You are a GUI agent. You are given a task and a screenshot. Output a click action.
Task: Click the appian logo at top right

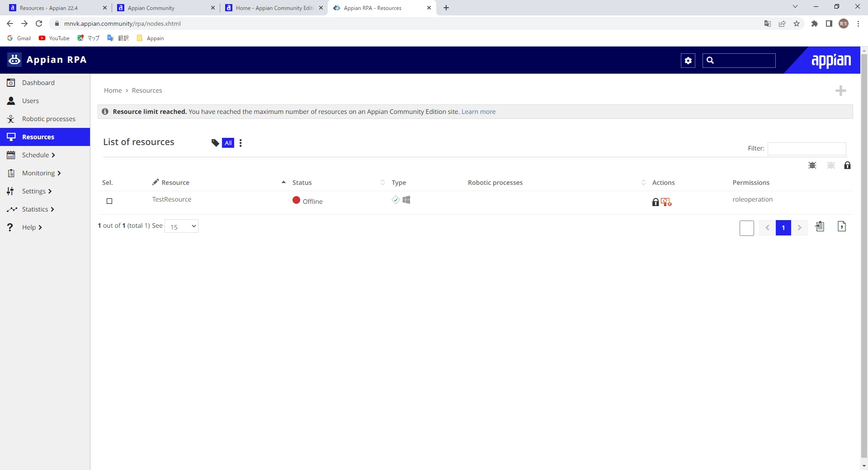click(831, 61)
